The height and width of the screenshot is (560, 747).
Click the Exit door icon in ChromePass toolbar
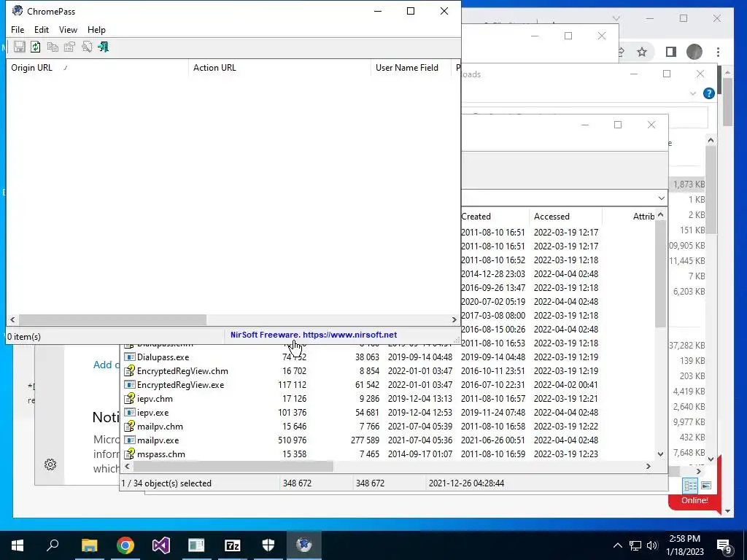coord(104,47)
